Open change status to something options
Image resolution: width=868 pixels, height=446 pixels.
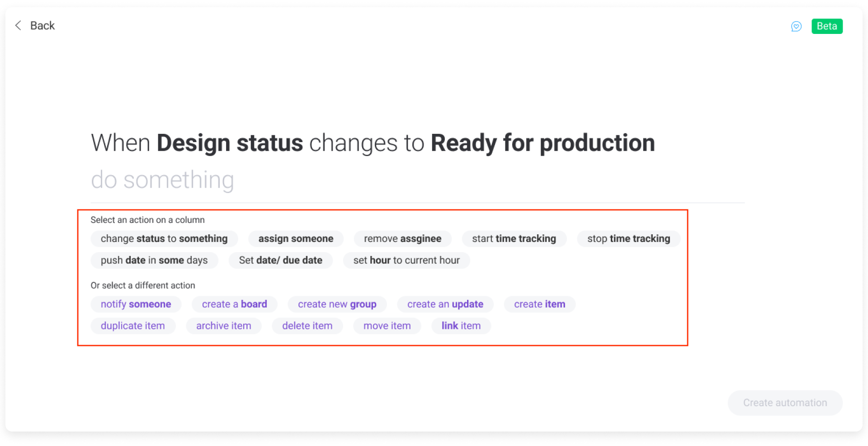click(x=164, y=238)
